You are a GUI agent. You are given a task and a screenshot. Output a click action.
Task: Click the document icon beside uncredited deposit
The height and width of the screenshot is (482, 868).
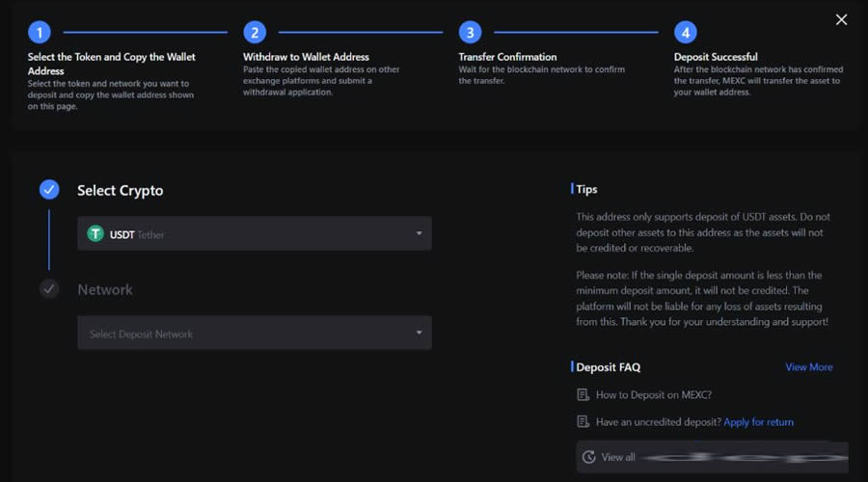[x=583, y=421]
